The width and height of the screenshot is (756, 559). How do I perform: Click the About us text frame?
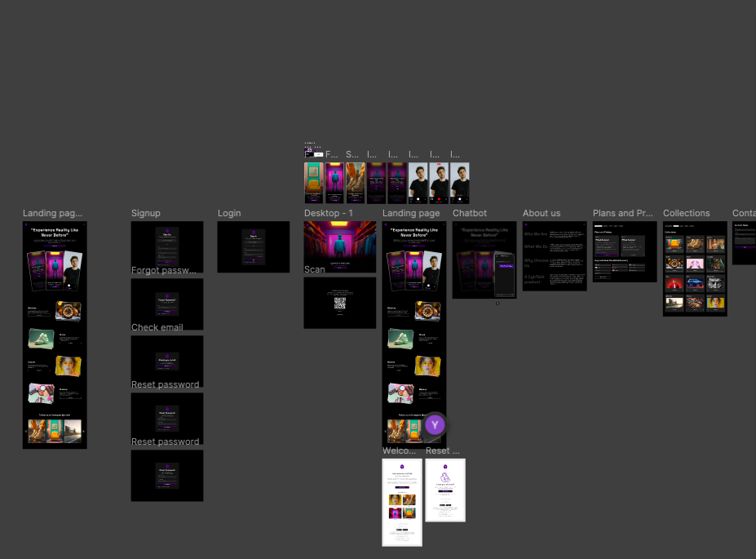[555, 256]
